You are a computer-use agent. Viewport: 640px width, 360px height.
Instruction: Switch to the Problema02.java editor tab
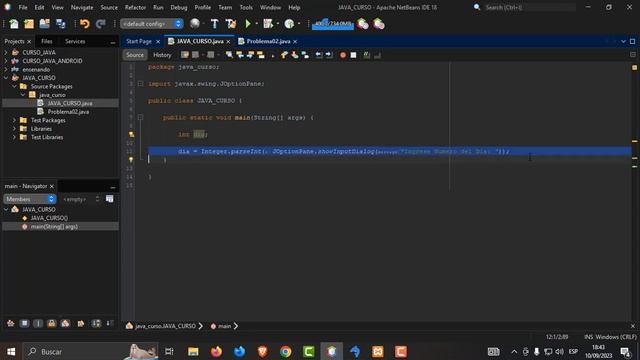(x=268, y=41)
